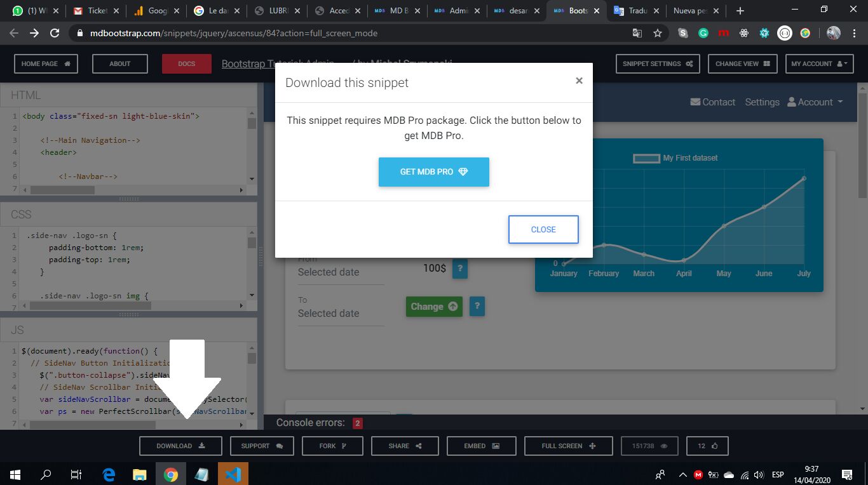This screenshot has width=868, height=485.
Task: Download the snippet via DOWNLOAD button
Action: 180,446
